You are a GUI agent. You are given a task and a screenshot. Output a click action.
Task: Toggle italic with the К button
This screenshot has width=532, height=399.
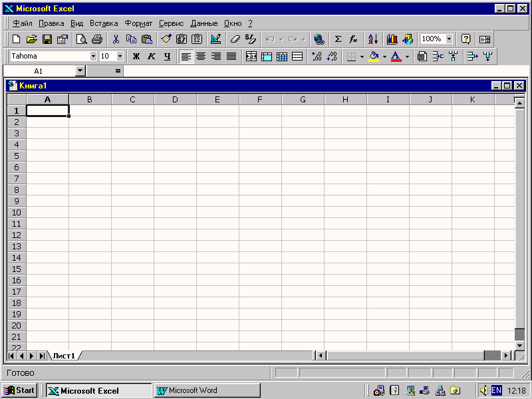pyautogui.click(x=152, y=56)
